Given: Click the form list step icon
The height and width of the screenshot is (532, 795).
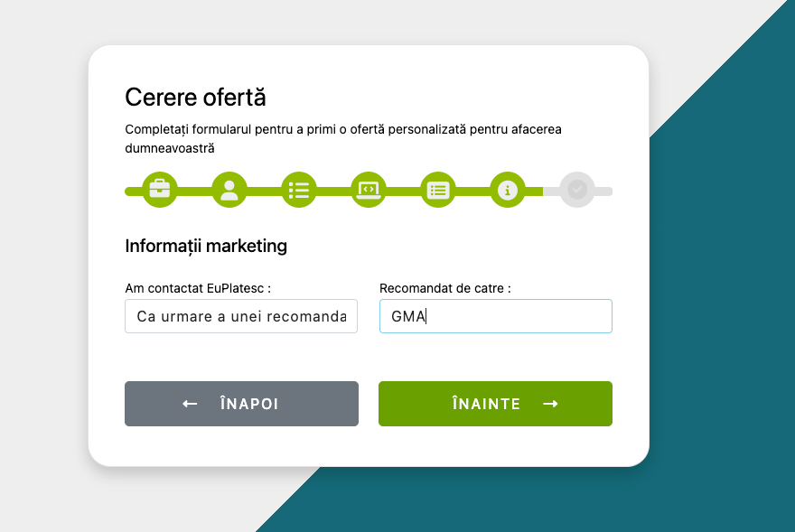Looking at the screenshot, I should 438,190.
